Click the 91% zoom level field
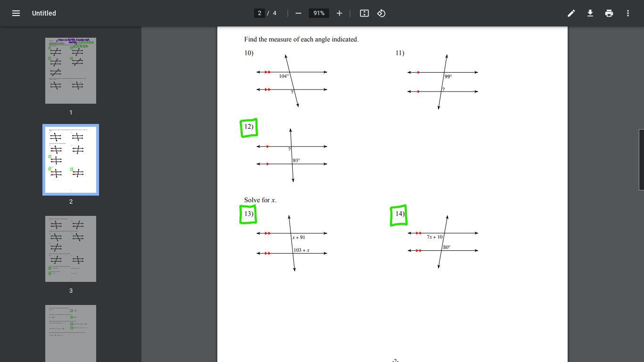 coord(319,13)
